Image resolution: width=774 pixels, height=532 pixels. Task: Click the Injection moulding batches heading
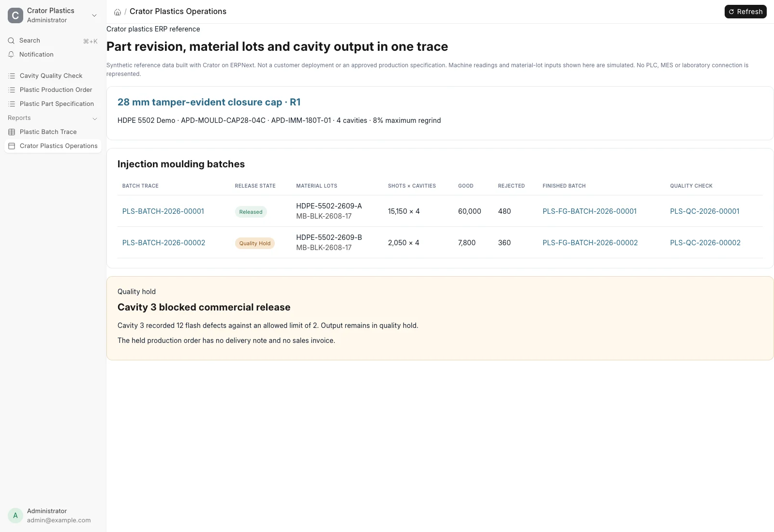(x=181, y=164)
